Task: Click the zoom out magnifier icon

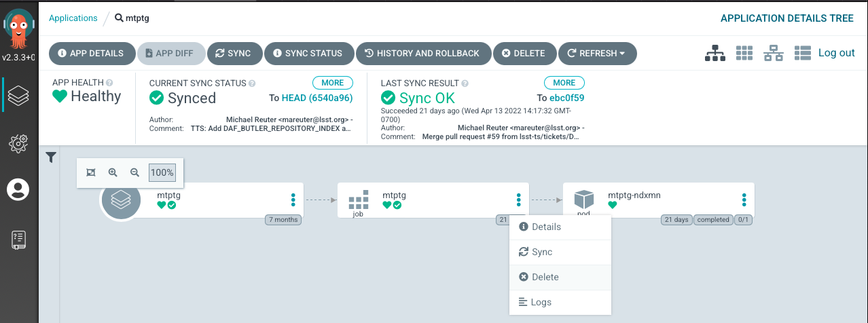Action: tap(134, 172)
